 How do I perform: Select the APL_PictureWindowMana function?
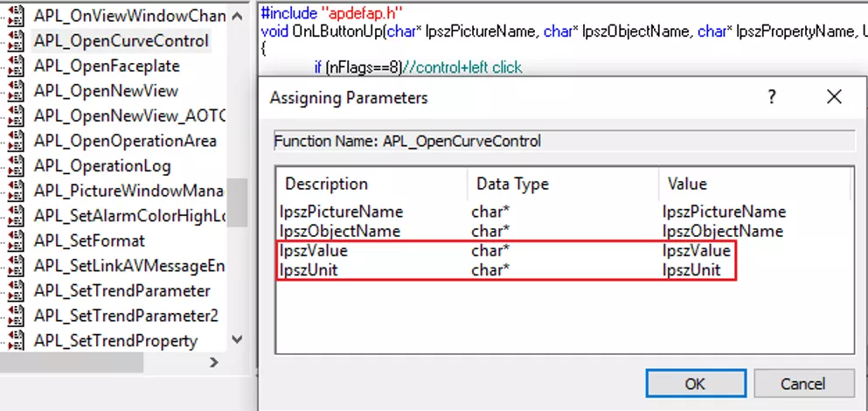(x=129, y=192)
